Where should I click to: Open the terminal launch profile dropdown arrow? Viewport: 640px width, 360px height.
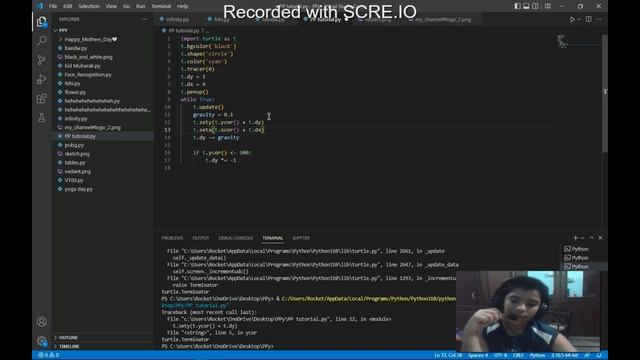[582, 238]
